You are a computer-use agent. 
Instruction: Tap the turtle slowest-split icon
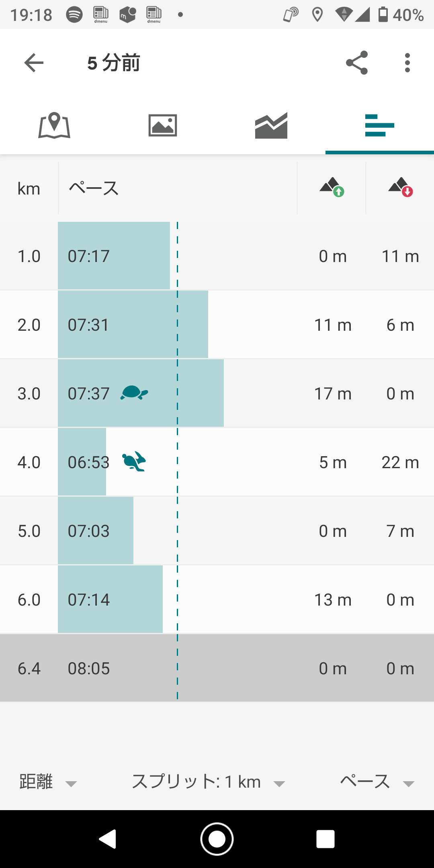(134, 393)
